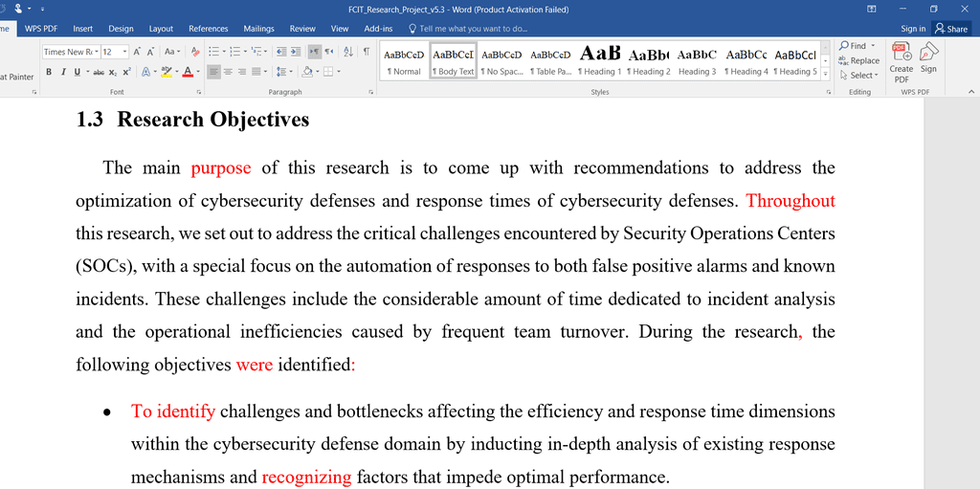Open the Insert tab

click(x=83, y=29)
